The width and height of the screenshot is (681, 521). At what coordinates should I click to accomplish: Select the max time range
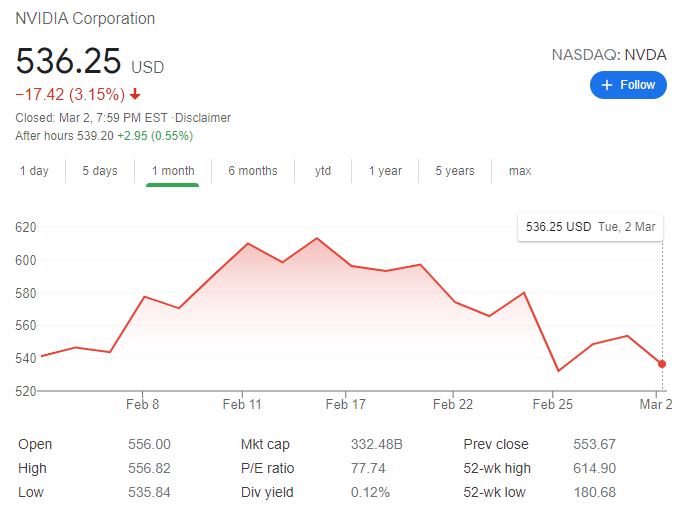[x=520, y=171]
